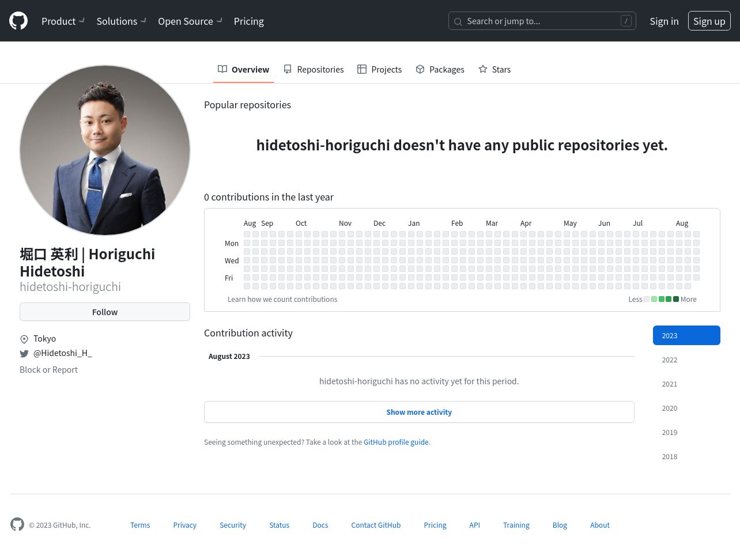Open the Status footer link
Image resolution: width=740 pixels, height=560 pixels.
[279, 525]
